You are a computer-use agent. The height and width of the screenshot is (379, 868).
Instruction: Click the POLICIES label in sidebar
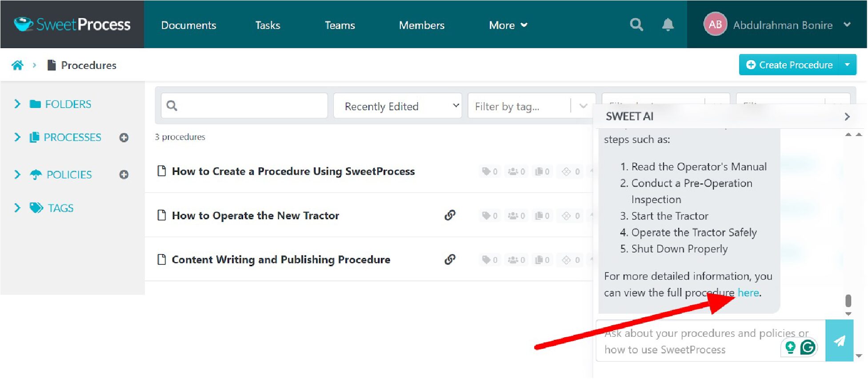click(x=69, y=175)
